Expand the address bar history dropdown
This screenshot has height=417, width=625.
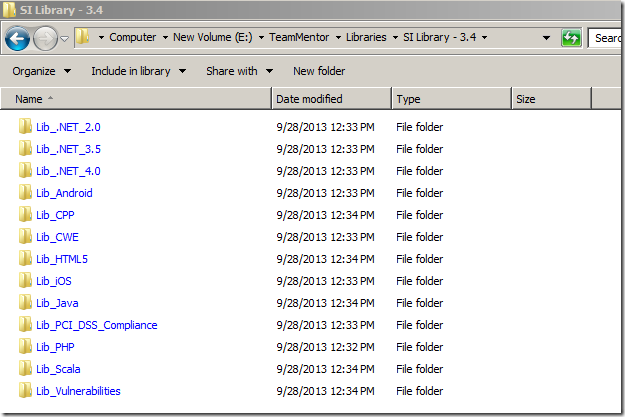click(546, 38)
